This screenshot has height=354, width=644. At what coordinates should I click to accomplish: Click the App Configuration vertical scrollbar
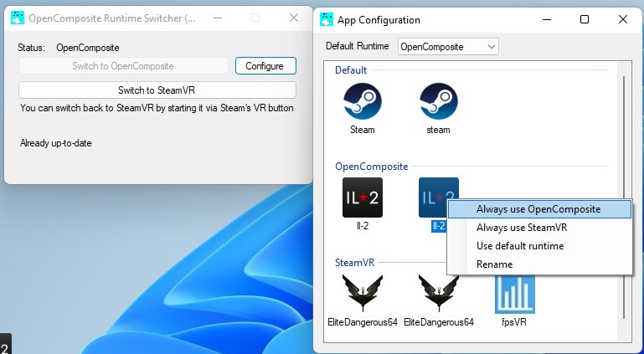pyautogui.click(x=624, y=197)
